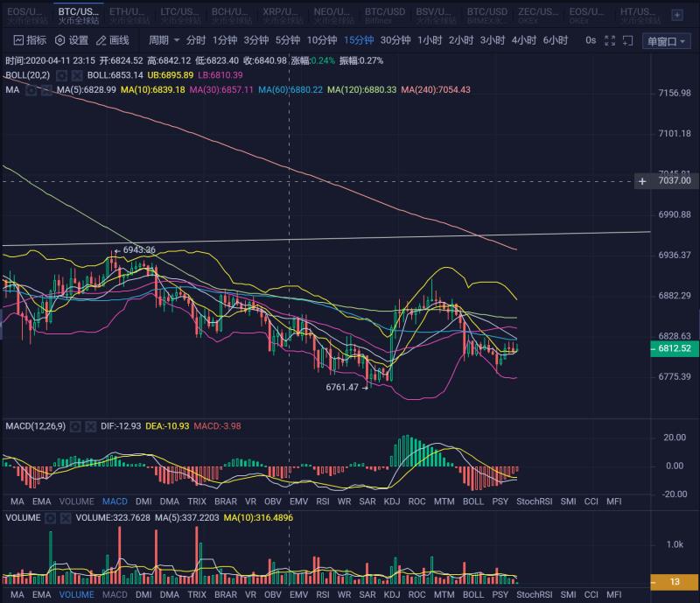Select the 5分钟 interval
The width and height of the screenshot is (700, 603).
click(x=288, y=40)
